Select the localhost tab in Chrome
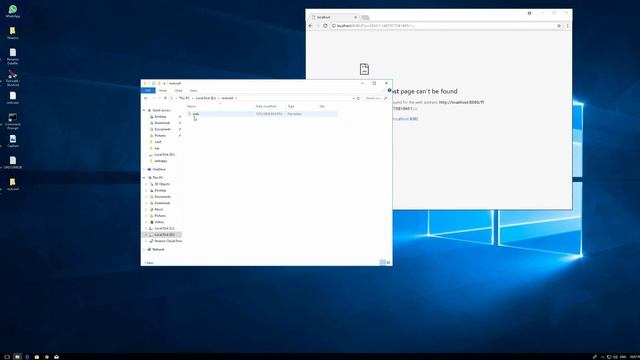Viewport: 640px width, 360px height. pyautogui.click(x=333, y=17)
